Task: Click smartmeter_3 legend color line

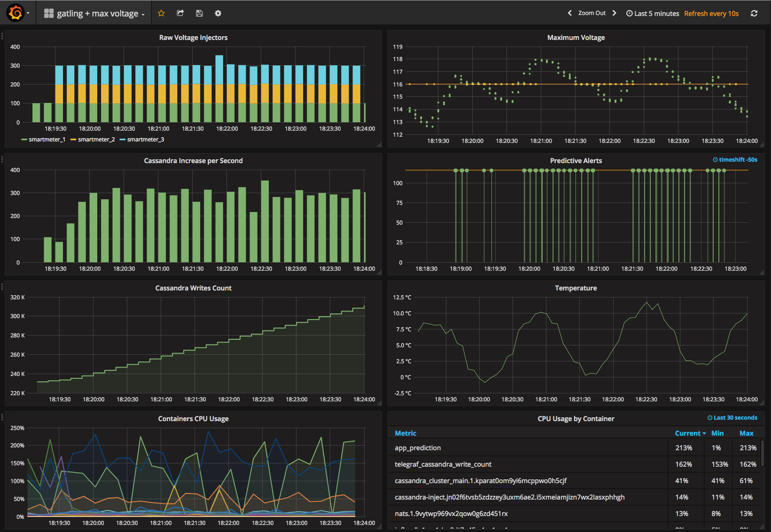Action: coord(123,140)
